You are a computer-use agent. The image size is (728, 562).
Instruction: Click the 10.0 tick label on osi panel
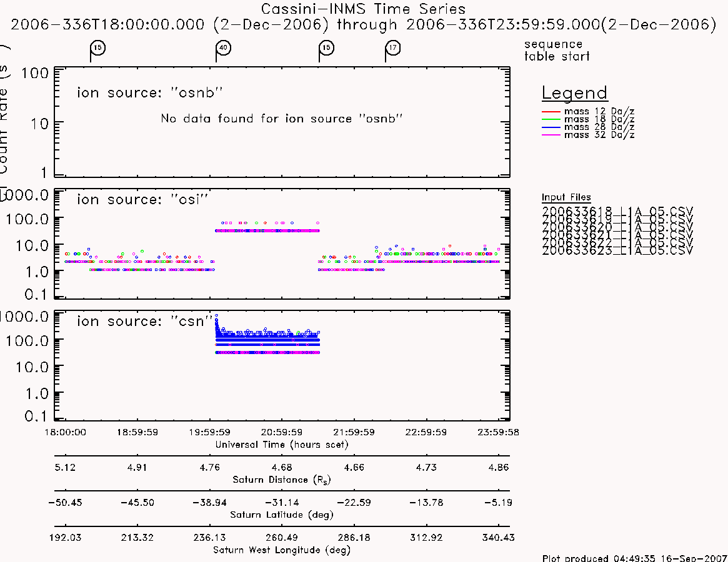(32, 245)
